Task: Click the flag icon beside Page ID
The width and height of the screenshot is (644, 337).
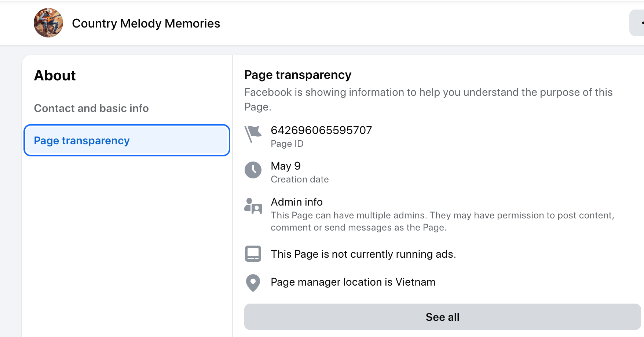Action: click(x=253, y=134)
